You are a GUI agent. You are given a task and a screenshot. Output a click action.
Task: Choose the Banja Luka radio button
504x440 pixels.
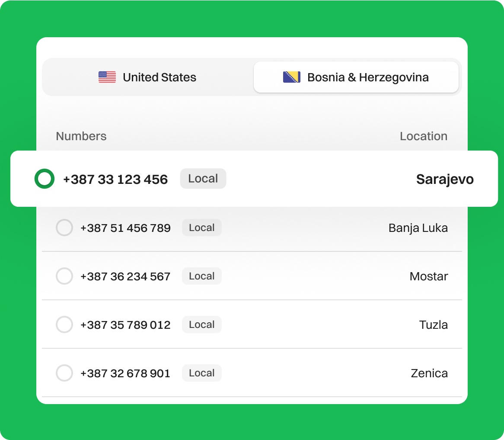click(64, 228)
